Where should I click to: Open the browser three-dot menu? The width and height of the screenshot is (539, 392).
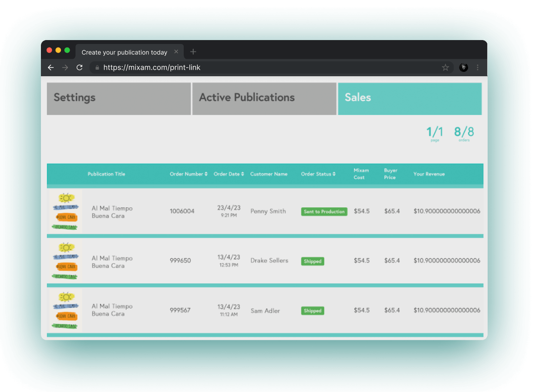pyautogui.click(x=478, y=68)
